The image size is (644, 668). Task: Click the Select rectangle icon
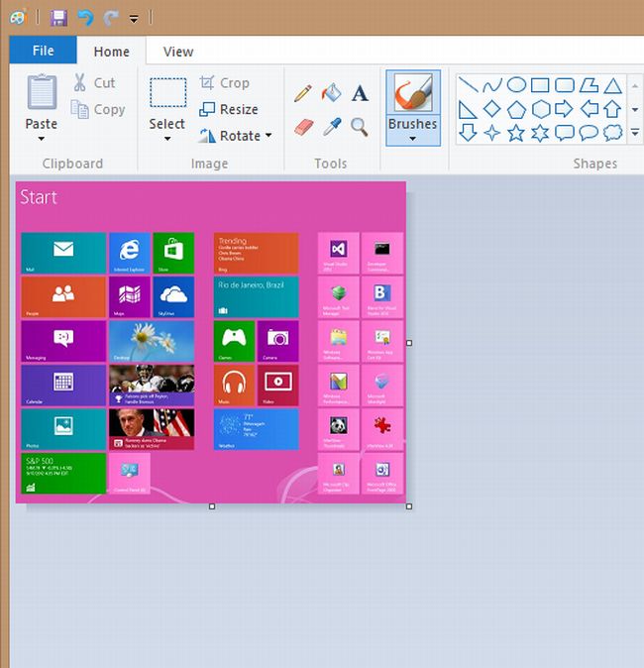[167, 92]
